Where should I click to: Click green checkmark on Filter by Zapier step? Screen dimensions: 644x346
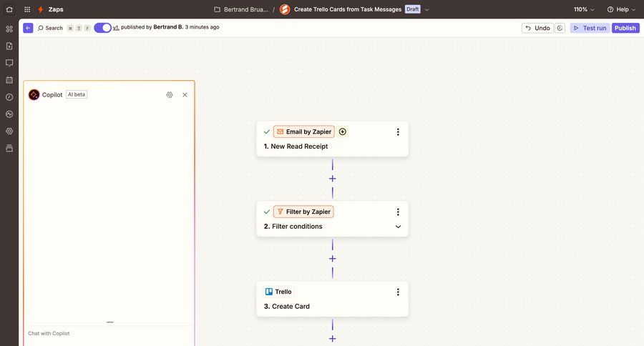267,212
